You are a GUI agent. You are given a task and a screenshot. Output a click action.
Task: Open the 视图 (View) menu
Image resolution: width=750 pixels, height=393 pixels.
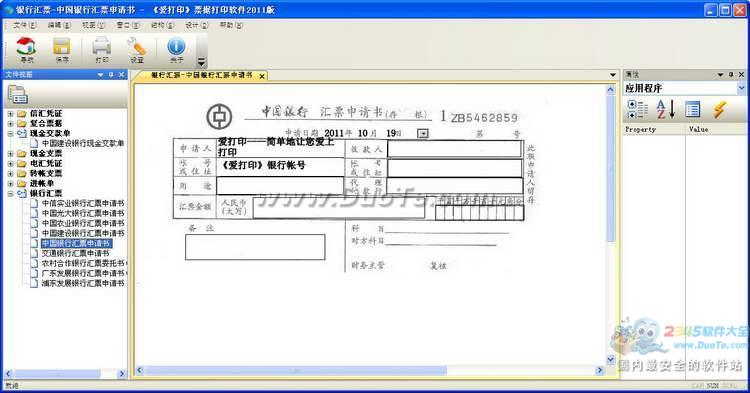click(x=93, y=25)
